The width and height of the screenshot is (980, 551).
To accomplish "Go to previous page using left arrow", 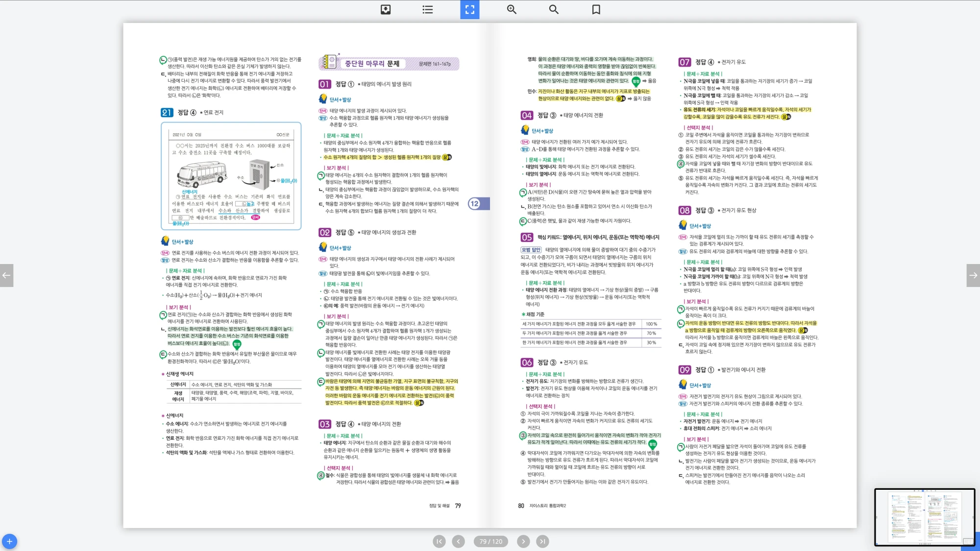I will (6, 275).
